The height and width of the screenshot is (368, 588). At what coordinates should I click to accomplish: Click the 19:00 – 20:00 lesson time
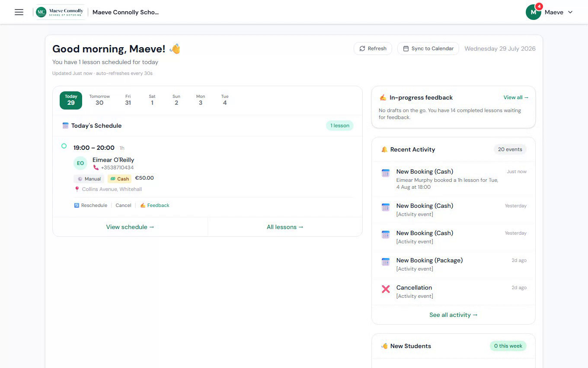[94, 148]
